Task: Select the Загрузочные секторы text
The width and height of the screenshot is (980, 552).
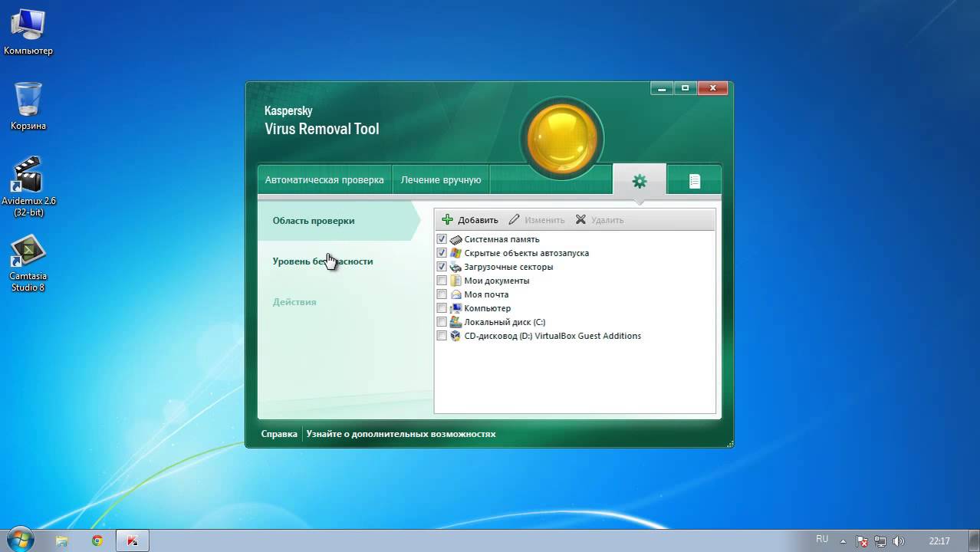Action: (x=508, y=267)
